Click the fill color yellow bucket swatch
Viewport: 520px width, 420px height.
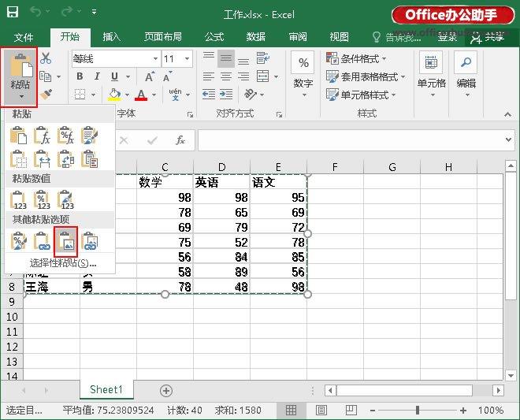pyautogui.click(x=114, y=95)
